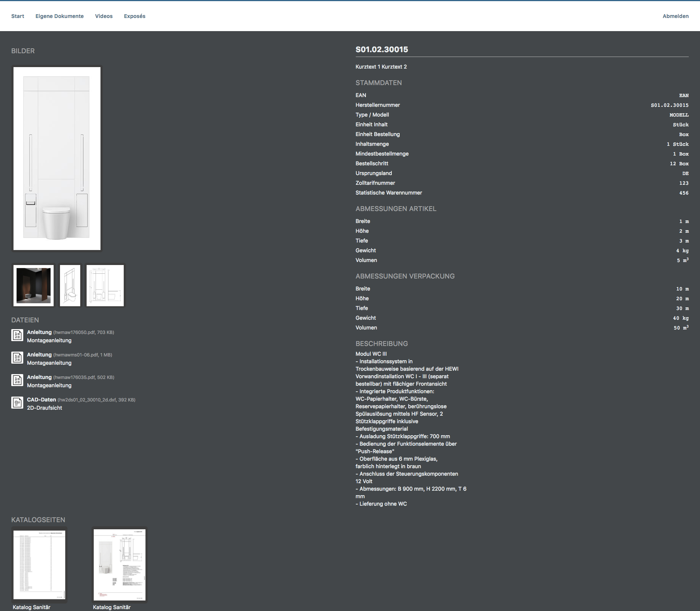Click document icon for hwmaw176035.pdf
Screen dimensions: 700x611
coord(17,380)
